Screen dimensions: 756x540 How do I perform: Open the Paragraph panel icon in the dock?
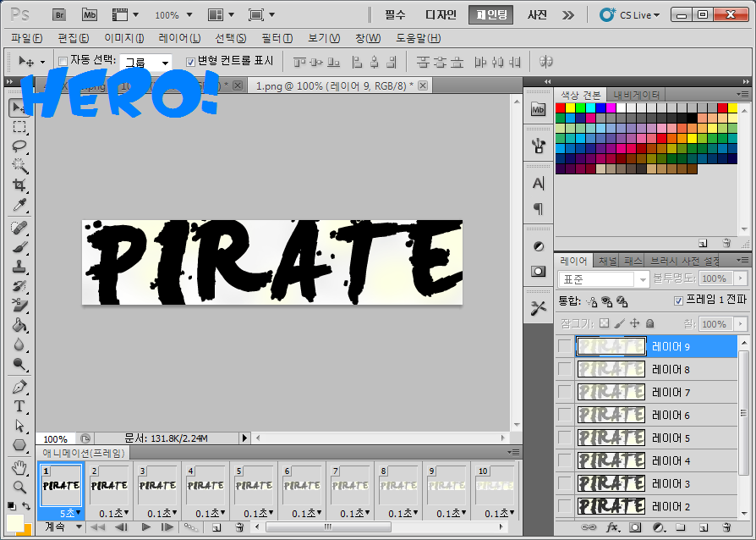(538, 208)
